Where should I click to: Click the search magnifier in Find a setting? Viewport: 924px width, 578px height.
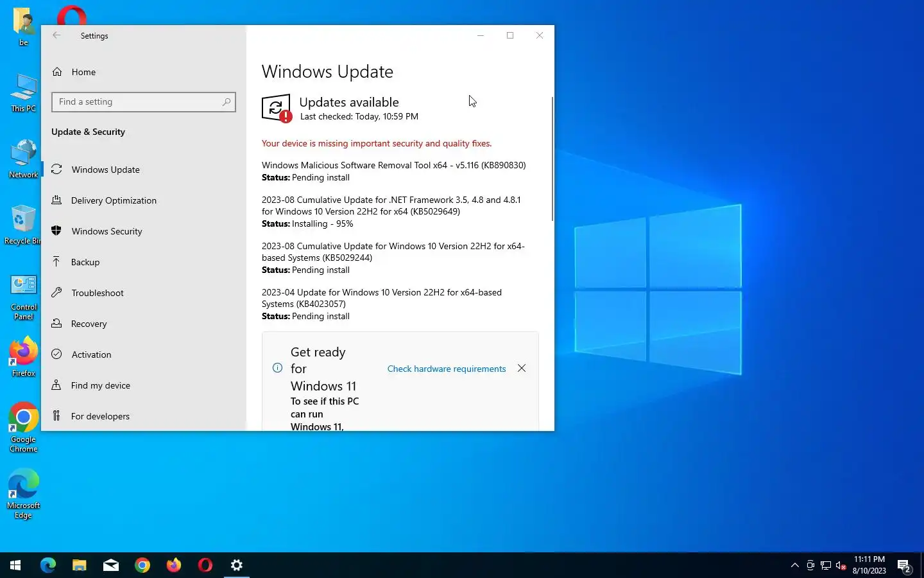[226, 102]
